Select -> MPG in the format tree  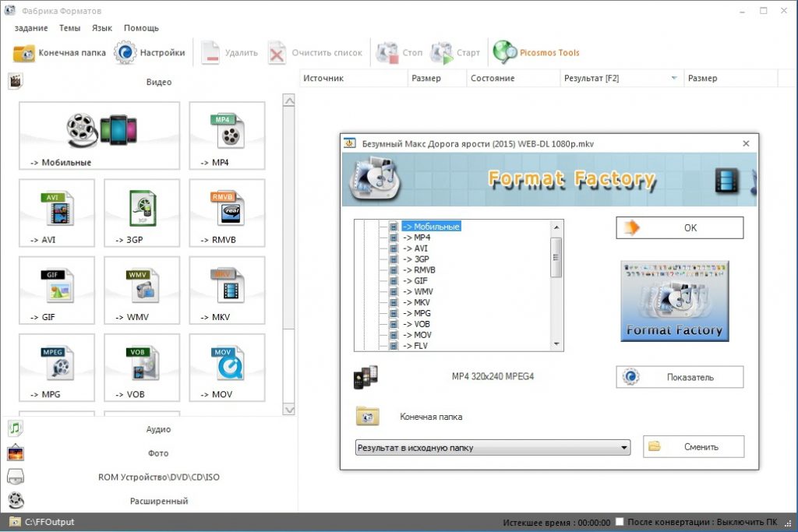click(x=417, y=313)
